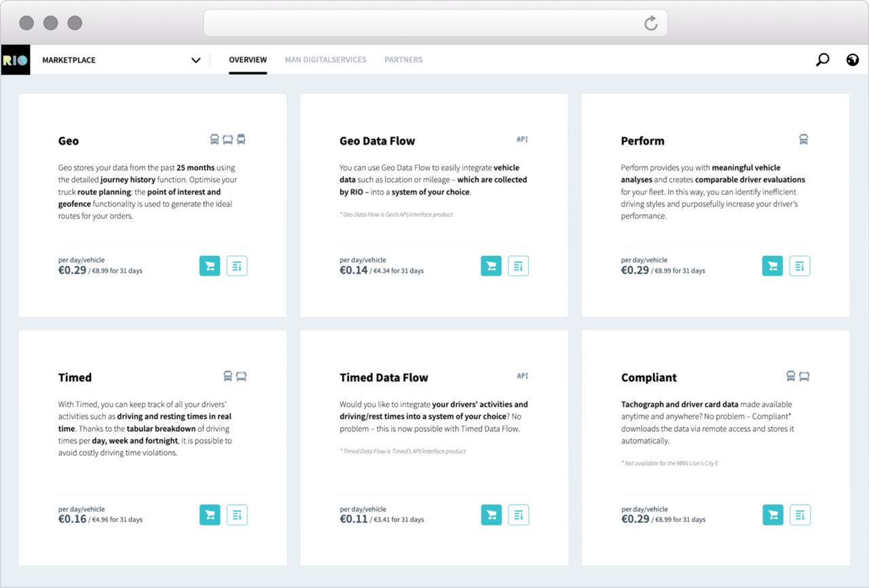Click '€3.41 for 31 days' text
This screenshot has width=869, height=588.
pyautogui.click(x=399, y=520)
